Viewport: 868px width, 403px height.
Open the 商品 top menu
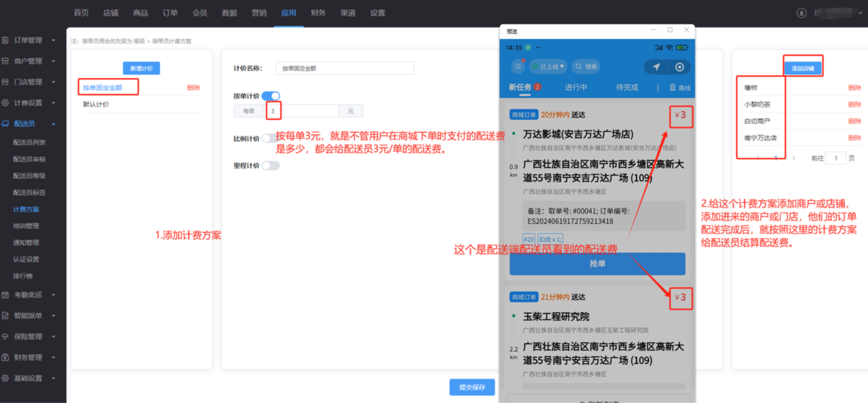(x=140, y=13)
